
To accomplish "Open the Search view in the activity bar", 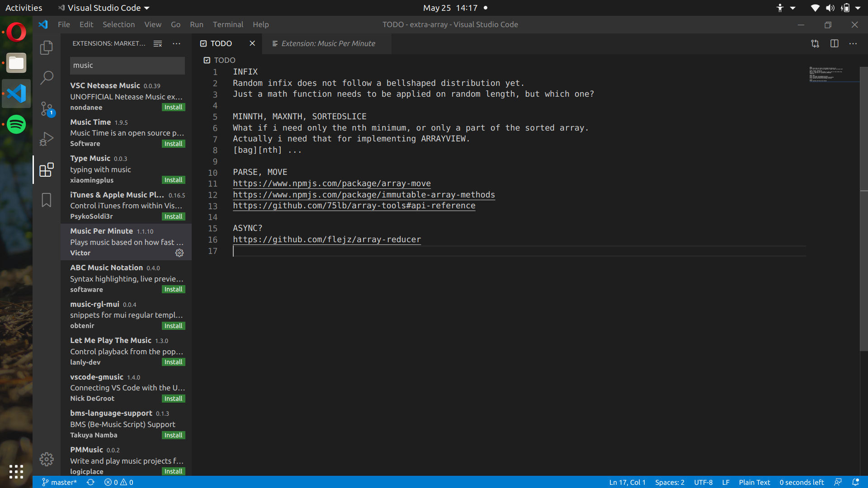I will pos(46,78).
